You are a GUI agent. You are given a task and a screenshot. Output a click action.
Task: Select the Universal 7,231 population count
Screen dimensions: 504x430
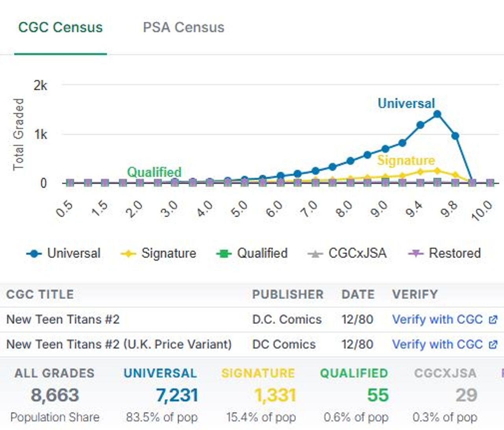click(177, 395)
